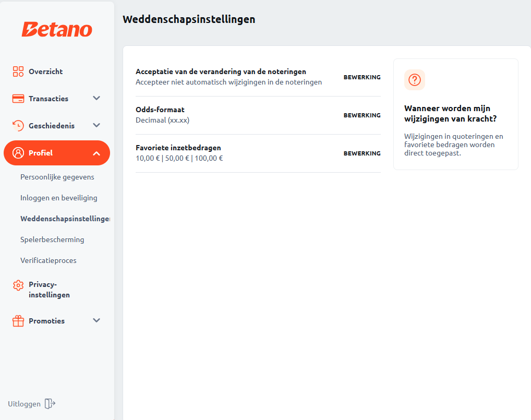
Task: Click 'Wijzigingen in quoteringen en favoriete bedragen' text
Action: 453,145
